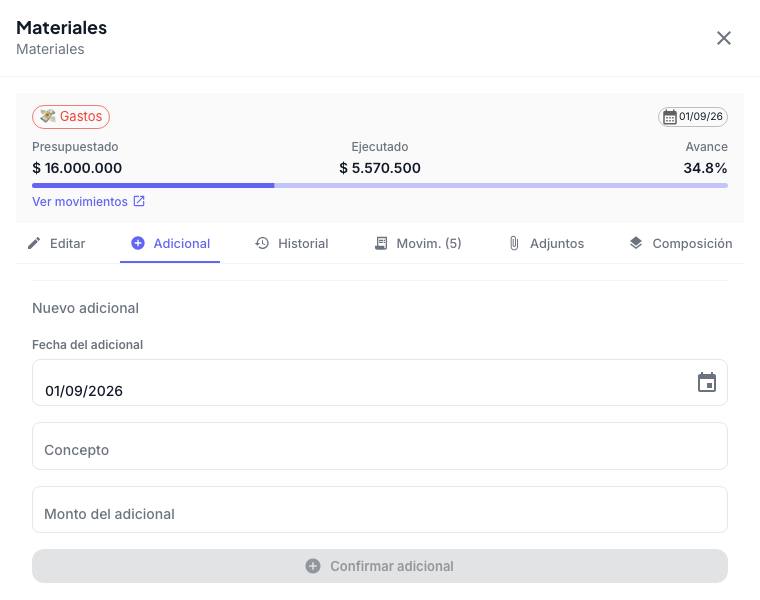Click the Monto del adicional field
Image resolution: width=760 pixels, height=600 pixels.
click(380, 510)
